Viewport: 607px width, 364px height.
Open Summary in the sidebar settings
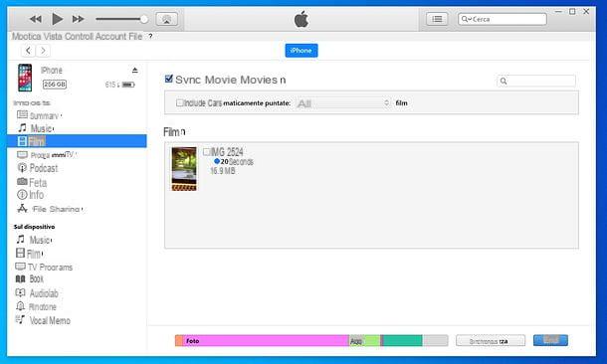[x=39, y=115]
